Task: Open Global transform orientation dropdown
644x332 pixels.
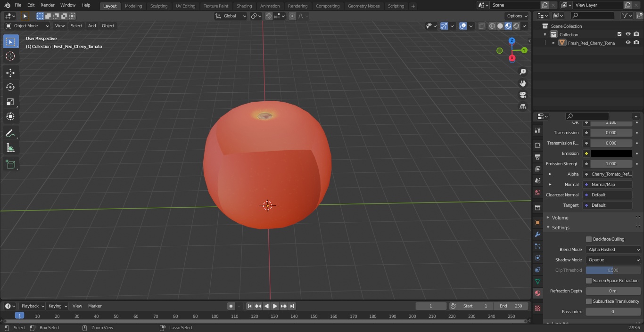Action: [x=231, y=16]
